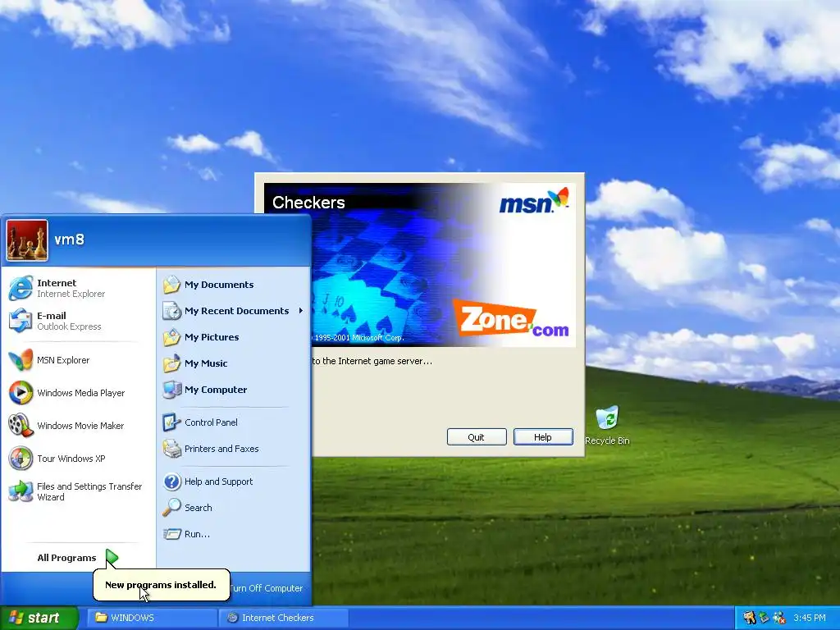
Task: Click the Help and Support menu text
Action: pos(218,482)
